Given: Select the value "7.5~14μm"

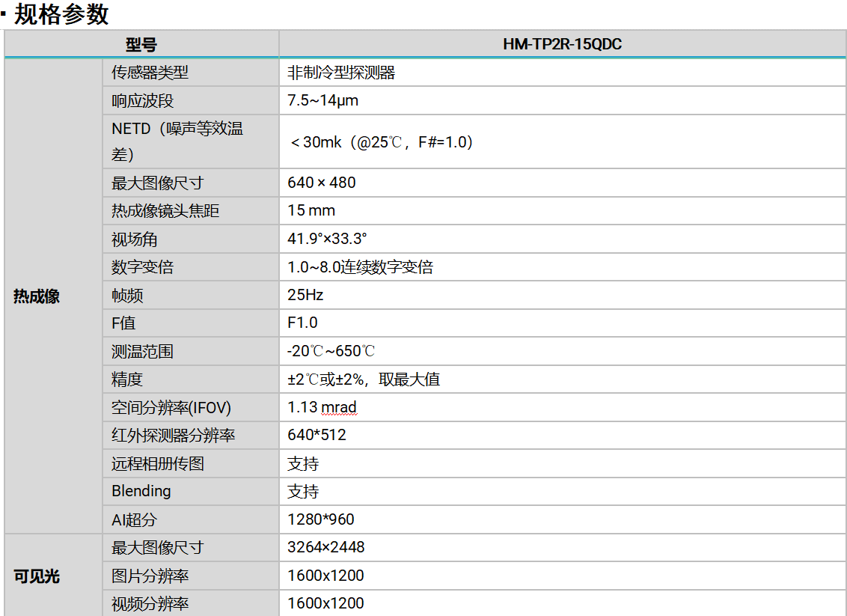Looking at the screenshot, I should point(323,100).
